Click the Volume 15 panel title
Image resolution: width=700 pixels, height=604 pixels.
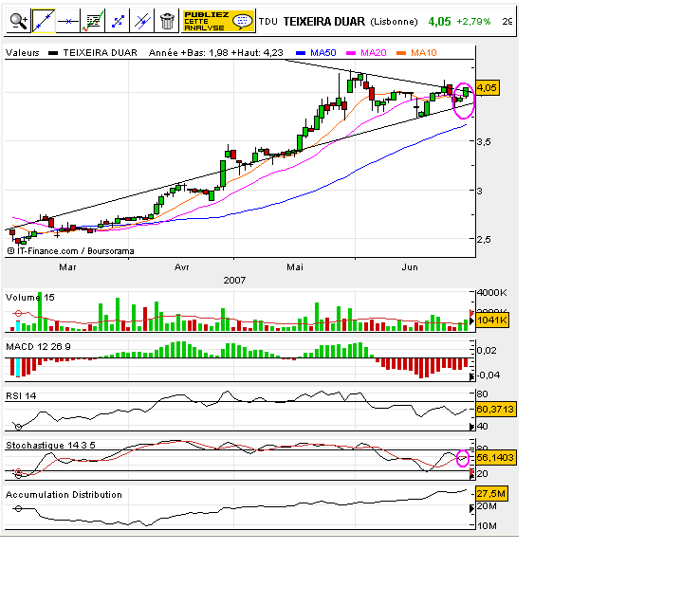[x=30, y=298]
